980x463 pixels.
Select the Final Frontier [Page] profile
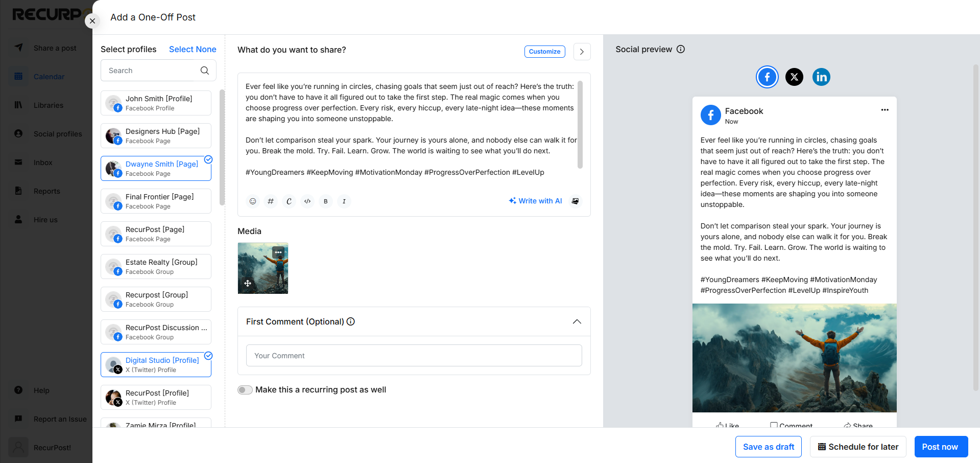156,201
